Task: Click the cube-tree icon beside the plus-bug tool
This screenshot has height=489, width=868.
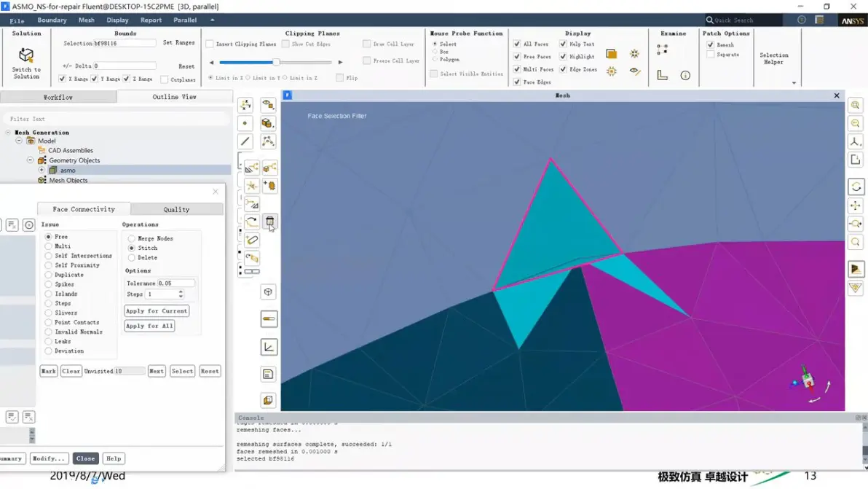Action: (x=270, y=167)
